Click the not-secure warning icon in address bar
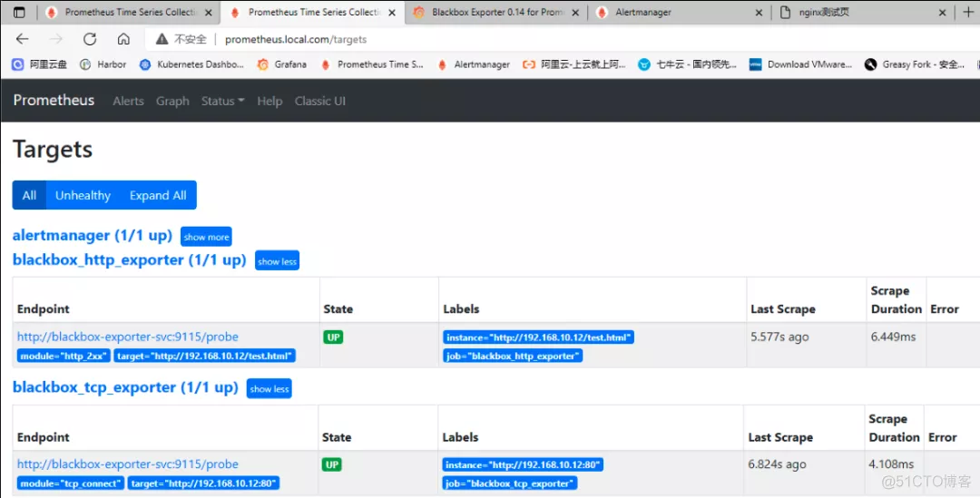This screenshot has width=980, height=498. pos(162,39)
